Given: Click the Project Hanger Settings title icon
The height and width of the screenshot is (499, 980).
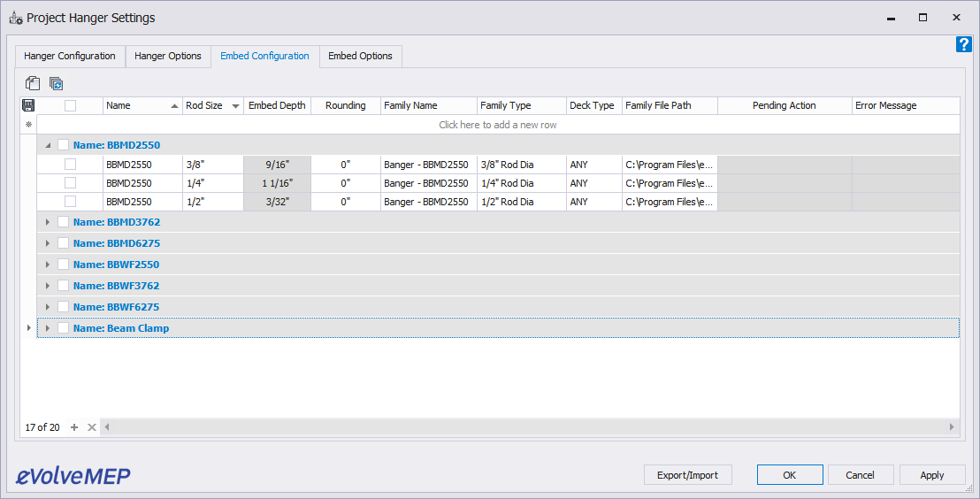Looking at the screenshot, I should [x=16, y=18].
